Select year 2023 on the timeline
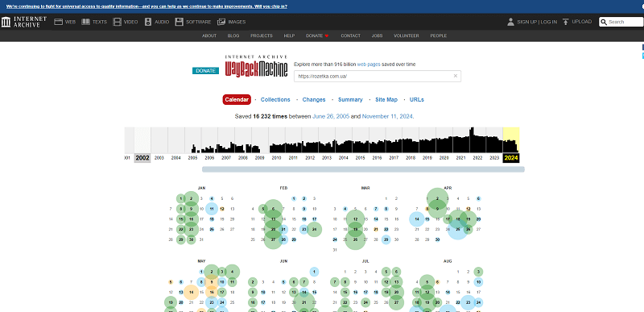Viewport: 644px width, 312px height. click(x=494, y=158)
